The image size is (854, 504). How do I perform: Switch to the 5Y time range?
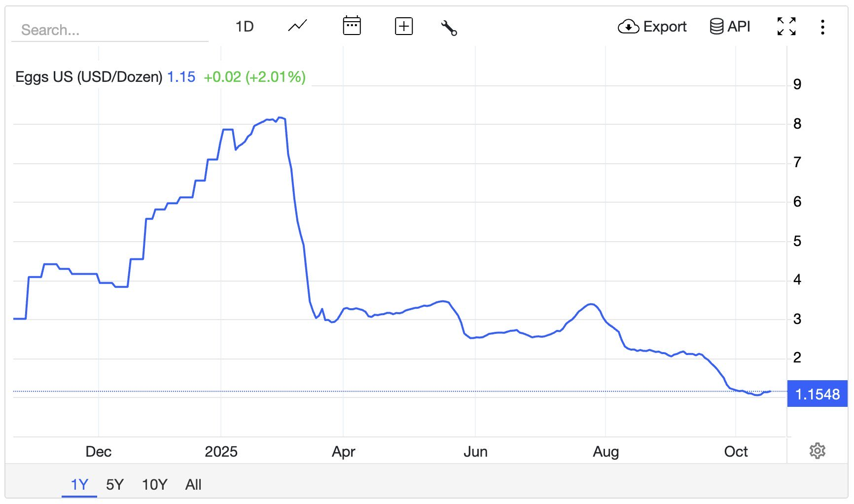[x=115, y=485]
